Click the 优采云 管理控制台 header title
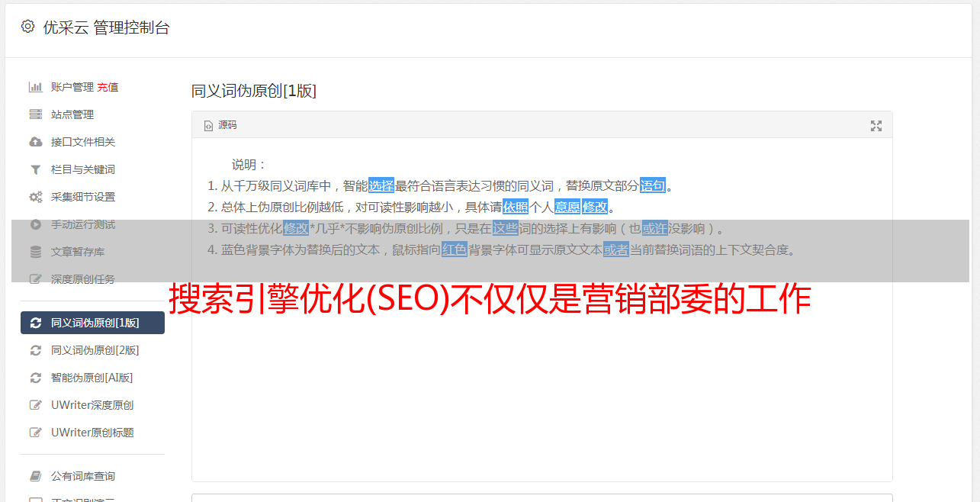The width and height of the screenshot is (980, 502). 106,27
